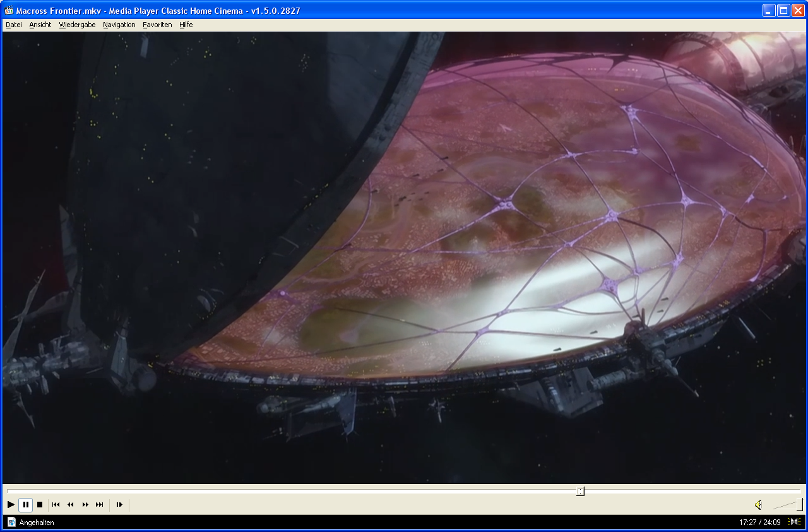Click the Angehalten status text
808x532 pixels.
pyautogui.click(x=37, y=523)
